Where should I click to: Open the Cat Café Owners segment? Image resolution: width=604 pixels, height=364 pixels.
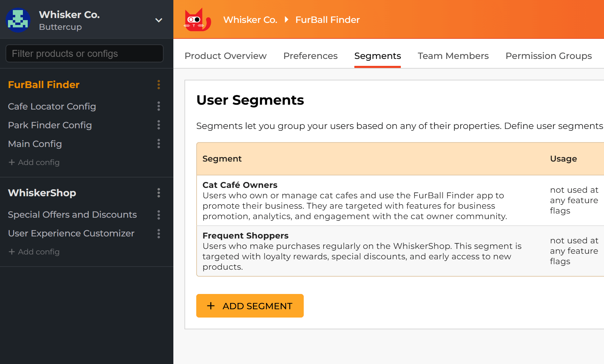(240, 185)
